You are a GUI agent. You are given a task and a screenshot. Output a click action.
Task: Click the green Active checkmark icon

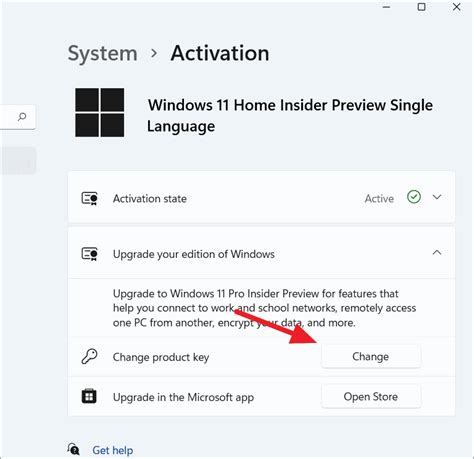414,197
